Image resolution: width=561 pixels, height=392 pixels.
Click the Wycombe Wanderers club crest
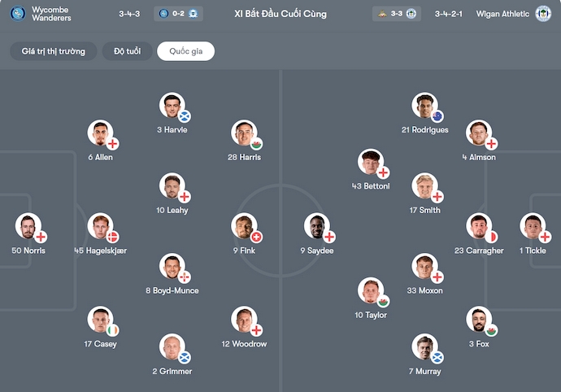[x=17, y=14]
